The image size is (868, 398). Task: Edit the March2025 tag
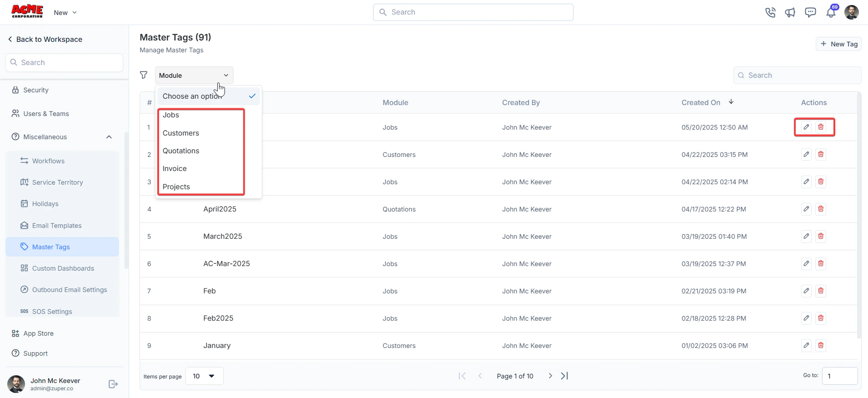[806, 236]
